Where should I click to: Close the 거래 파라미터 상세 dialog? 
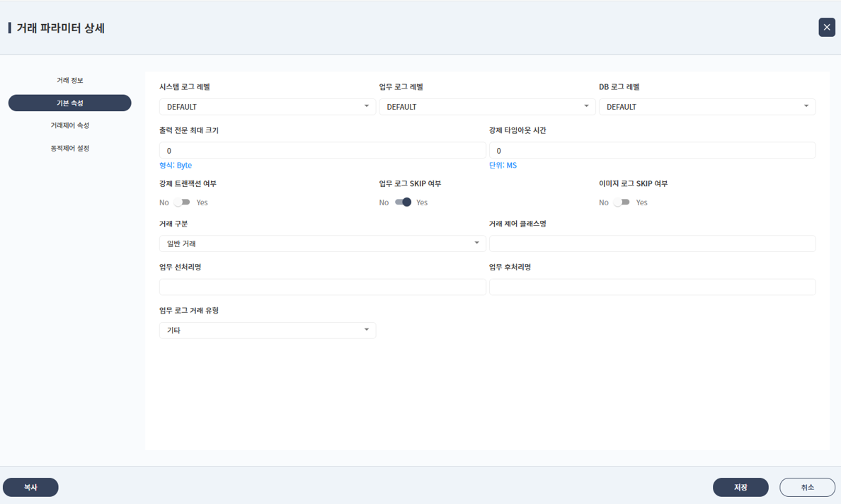tap(826, 28)
